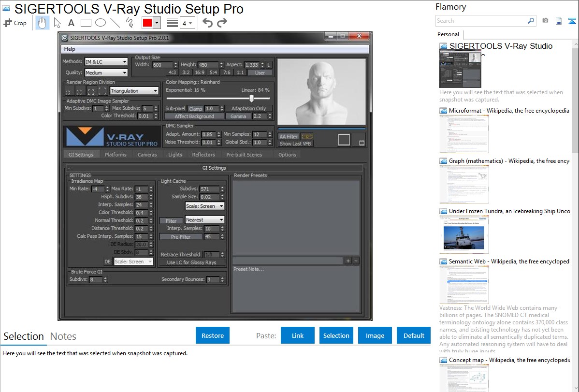Switch to the Pre-built Scenes tab

244,155
